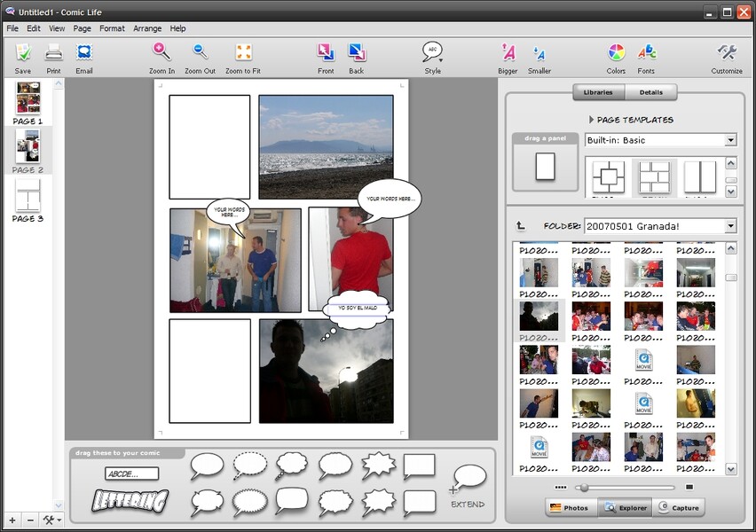This screenshot has height=532, width=756.
Task: Click the Explorer source button
Action: tap(626, 507)
